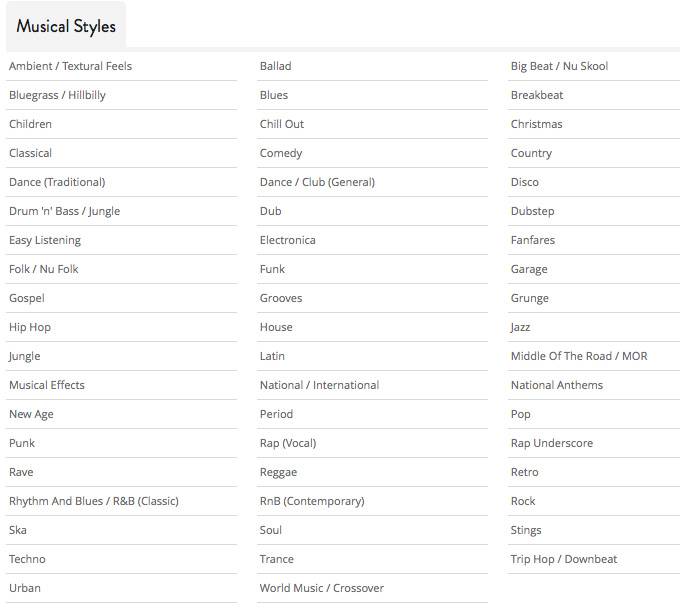Image resolution: width=680 pixels, height=604 pixels.
Task: Open the Dance / Club (General) style
Action: pos(317,182)
